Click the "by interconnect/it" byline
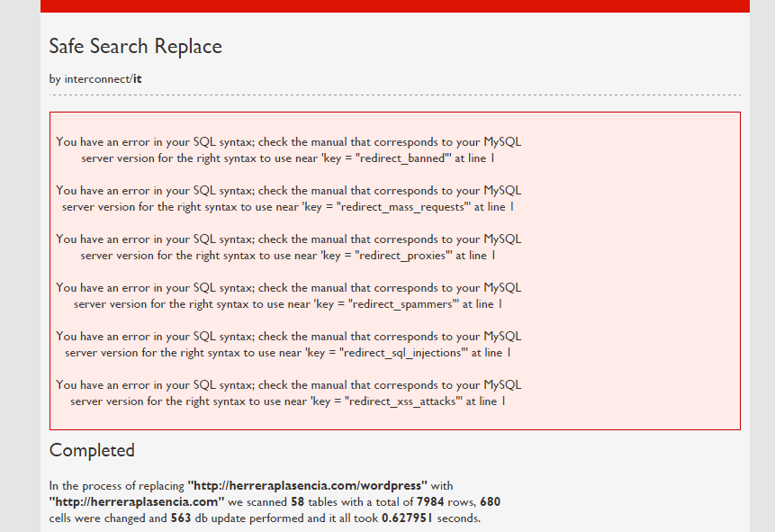 point(95,79)
